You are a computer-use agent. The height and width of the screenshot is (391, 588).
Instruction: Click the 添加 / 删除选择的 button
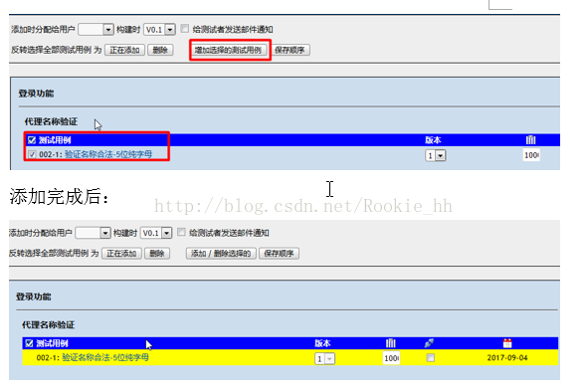[x=221, y=254]
